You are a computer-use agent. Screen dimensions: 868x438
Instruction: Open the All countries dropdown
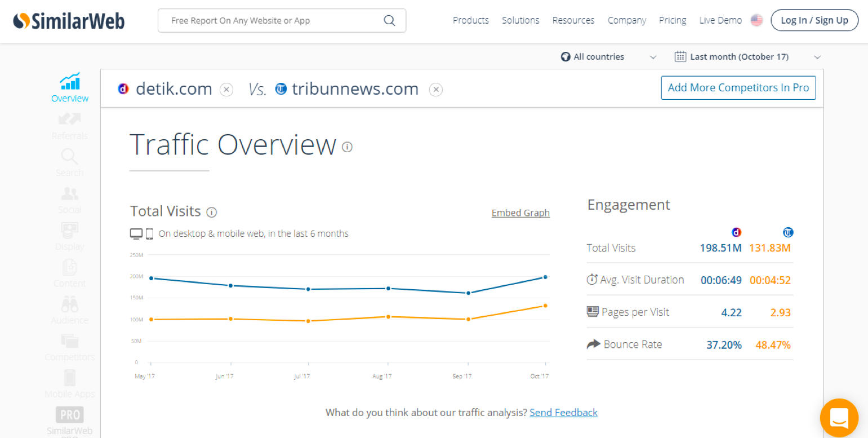click(x=609, y=57)
